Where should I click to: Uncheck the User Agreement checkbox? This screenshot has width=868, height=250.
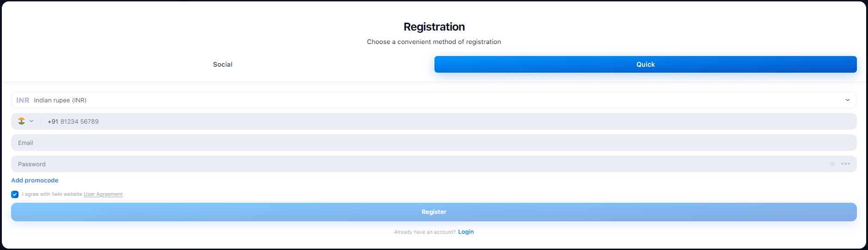point(15,194)
